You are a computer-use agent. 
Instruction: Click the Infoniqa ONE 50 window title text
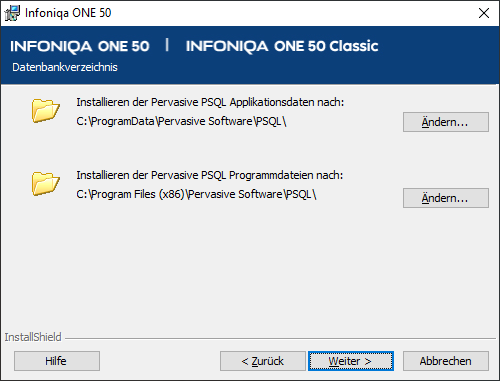pos(68,13)
